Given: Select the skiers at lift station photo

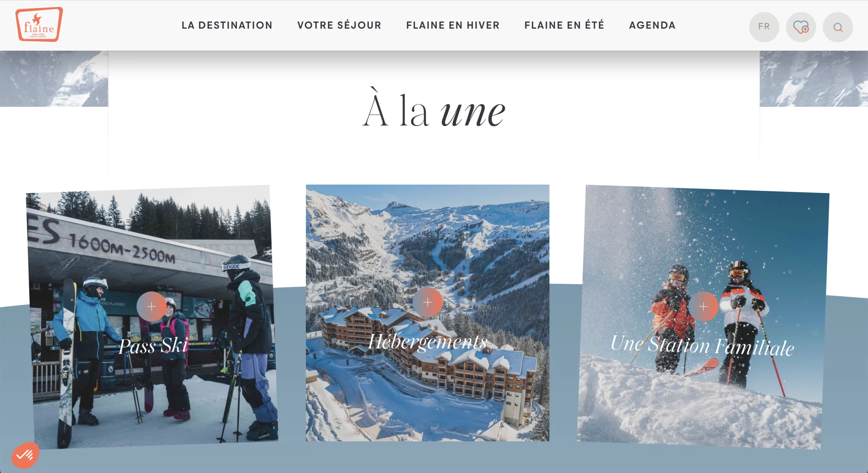Looking at the screenshot, I should tap(152, 317).
